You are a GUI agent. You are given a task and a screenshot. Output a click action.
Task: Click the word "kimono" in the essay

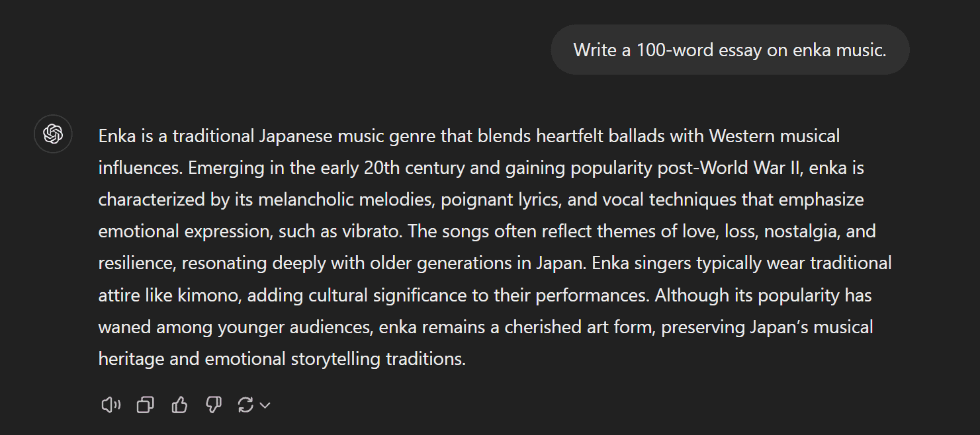[x=208, y=295]
